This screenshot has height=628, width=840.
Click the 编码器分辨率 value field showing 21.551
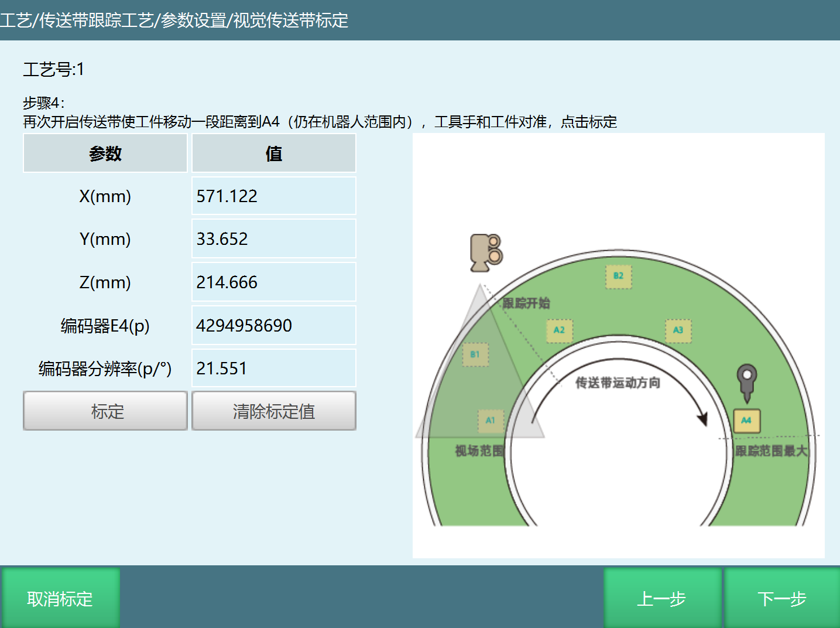tap(273, 368)
